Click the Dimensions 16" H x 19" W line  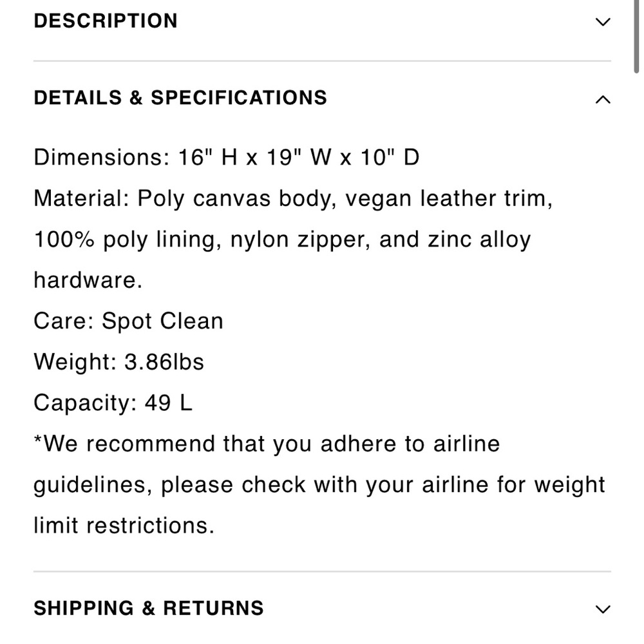[226, 157]
